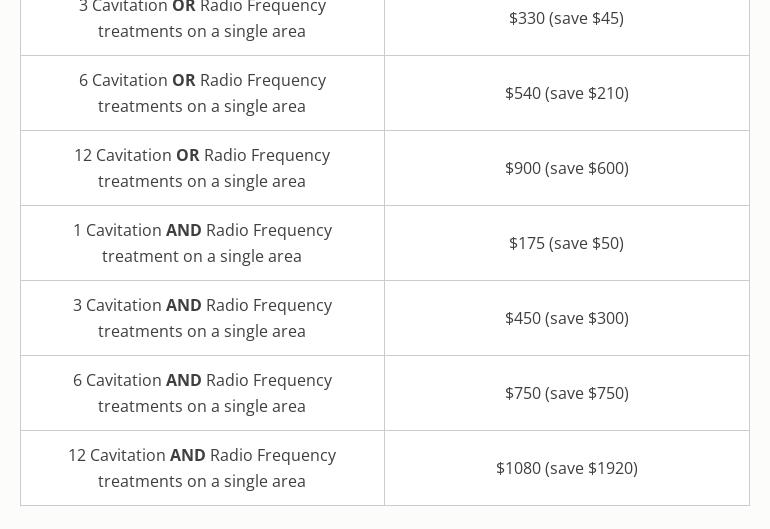
Task: Select the 6 Cavitation AND Radio Frequency text
Action: (202, 393)
